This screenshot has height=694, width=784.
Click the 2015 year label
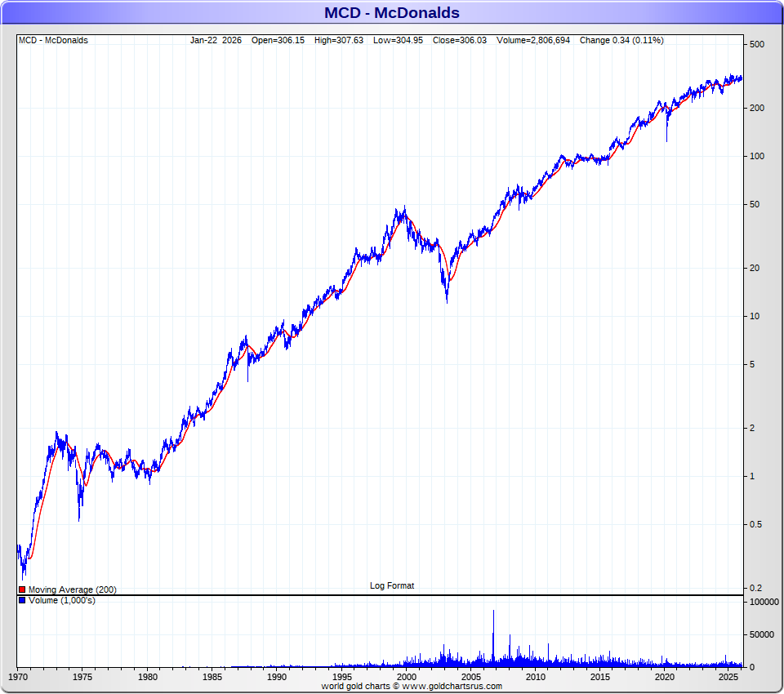(x=600, y=677)
